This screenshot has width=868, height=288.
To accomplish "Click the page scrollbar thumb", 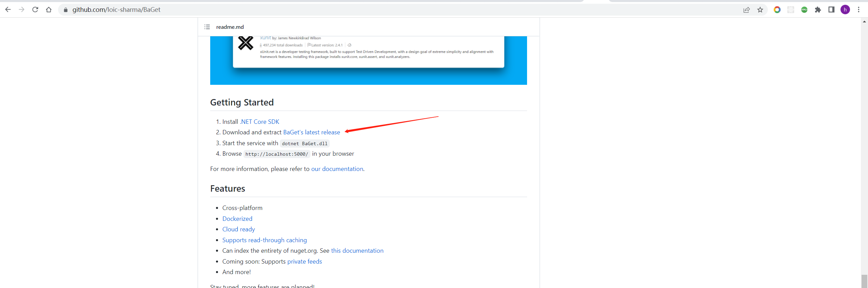I will coord(864,281).
